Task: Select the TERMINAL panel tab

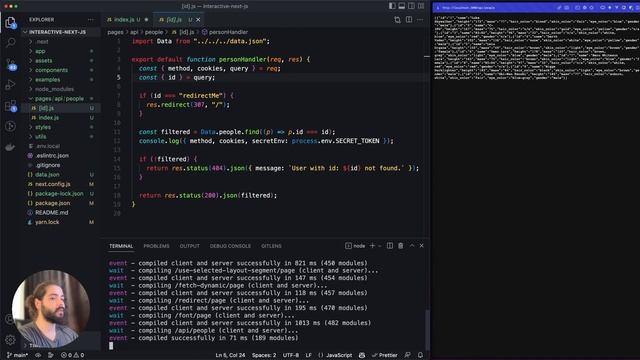Action: click(121, 246)
